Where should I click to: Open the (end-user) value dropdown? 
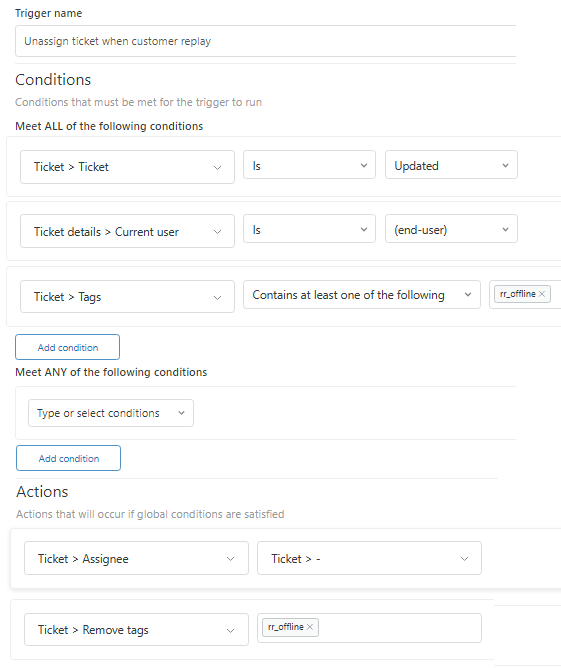451,229
